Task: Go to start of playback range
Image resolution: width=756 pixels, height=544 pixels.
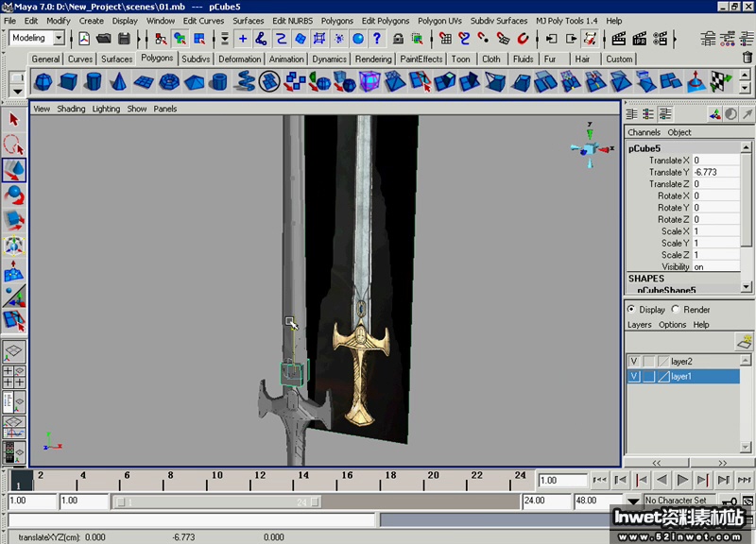Action: point(600,480)
